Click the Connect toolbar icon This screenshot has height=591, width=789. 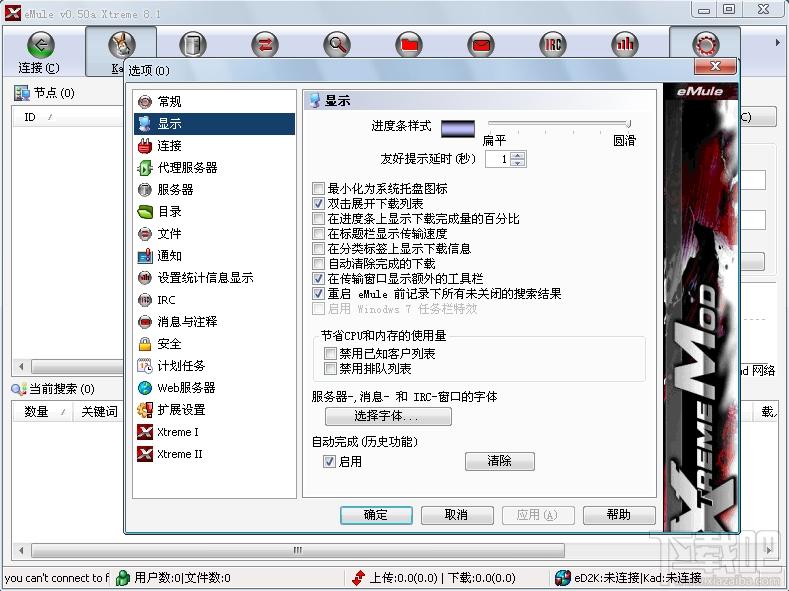point(40,45)
